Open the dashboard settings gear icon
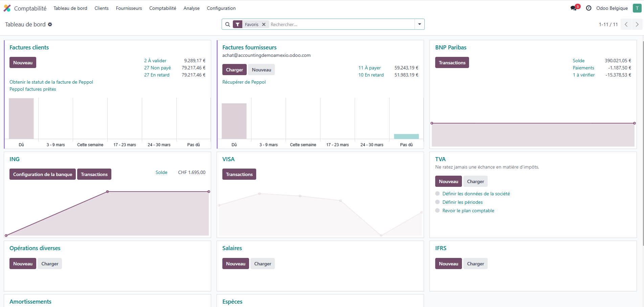Image resolution: width=644 pixels, height=307 pixels. coord(50,24)
